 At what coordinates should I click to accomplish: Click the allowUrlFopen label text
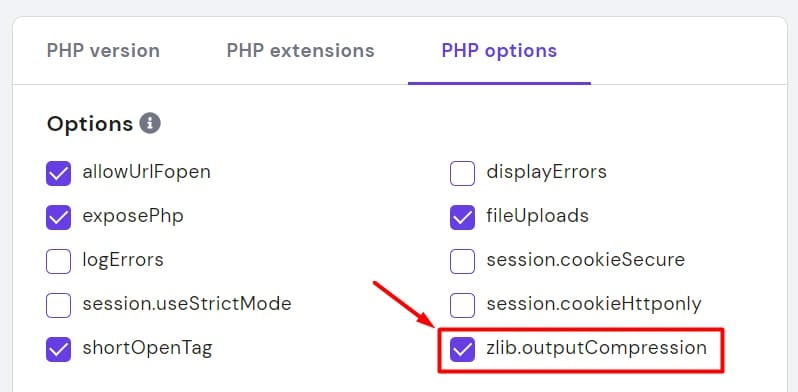[147, 172]
